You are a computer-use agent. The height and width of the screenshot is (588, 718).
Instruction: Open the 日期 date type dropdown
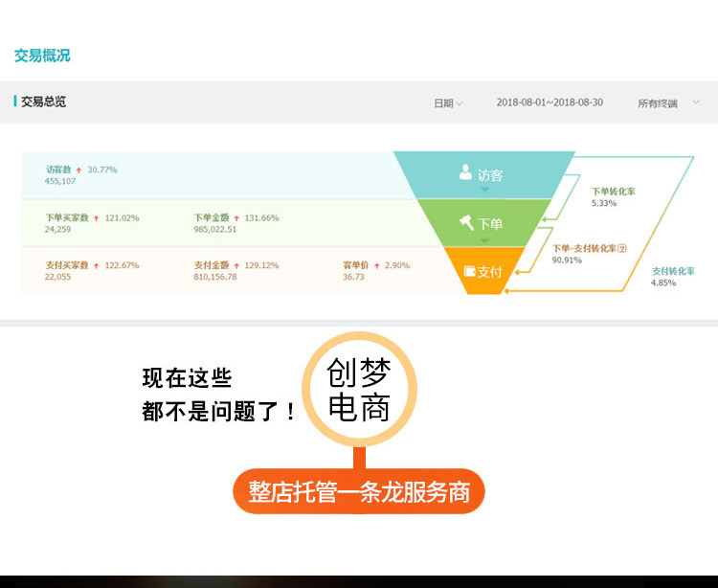(448, 103)
